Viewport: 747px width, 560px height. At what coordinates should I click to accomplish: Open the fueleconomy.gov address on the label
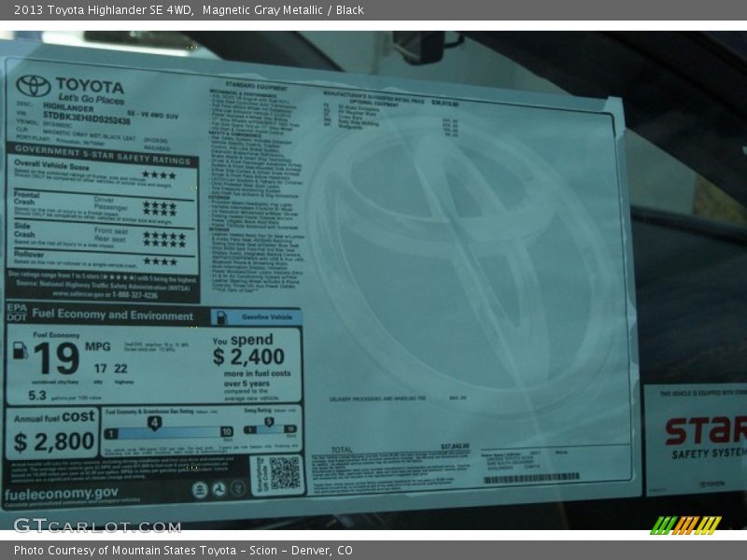[x=61, y=494]
